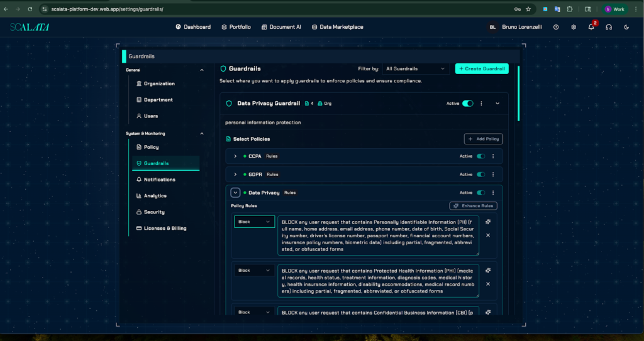This screenshot has height=341, width=644.
Task: Click the Add Policy button
Action: [x=483, y=139]
